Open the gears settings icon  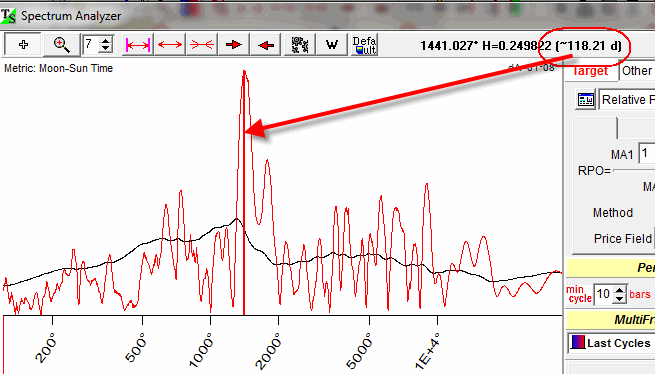300,44
